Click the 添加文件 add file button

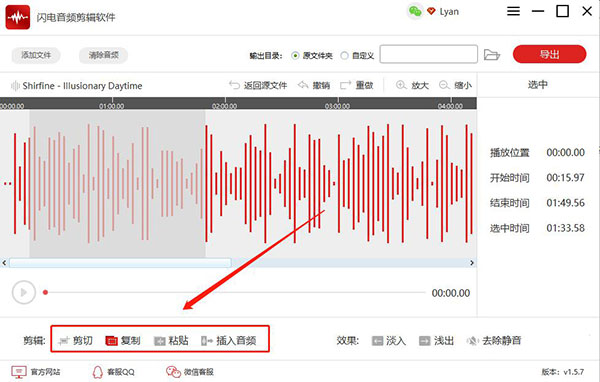tap(36, 55)
